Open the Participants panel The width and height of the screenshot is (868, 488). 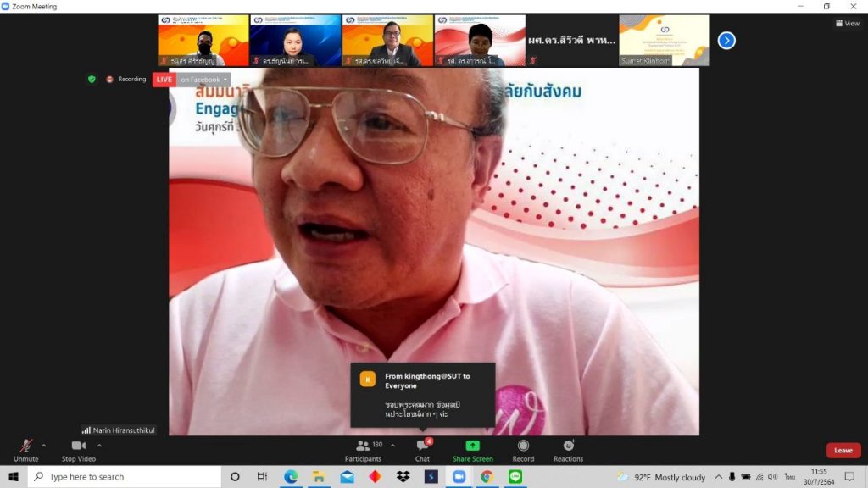(363, 451)
